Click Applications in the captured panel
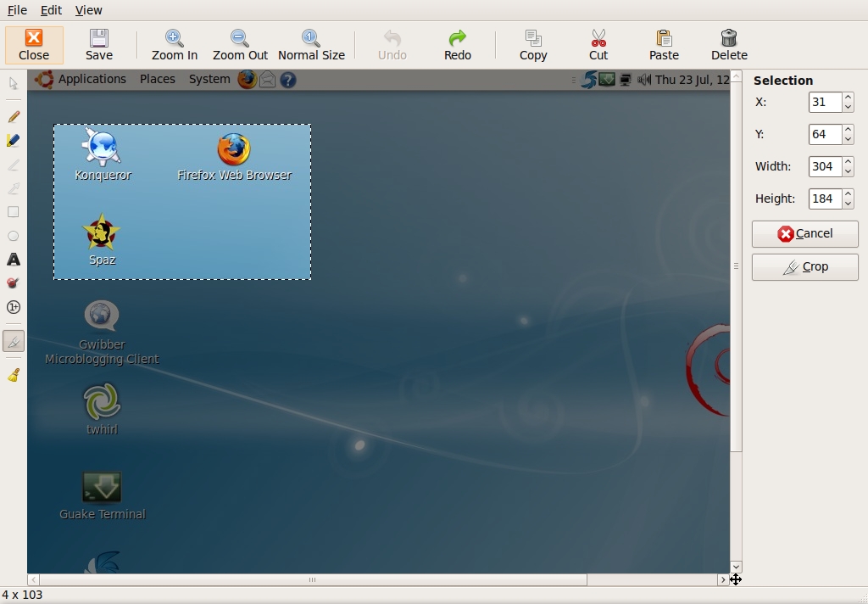The height and width of the screenshot is (604, 868). click(x=92, y=79)
